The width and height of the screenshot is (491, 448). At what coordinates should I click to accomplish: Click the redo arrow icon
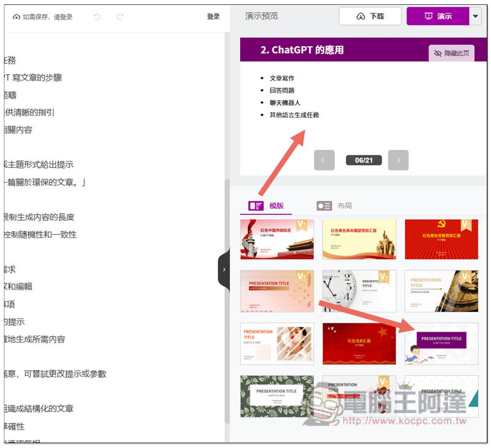point(120,17)
